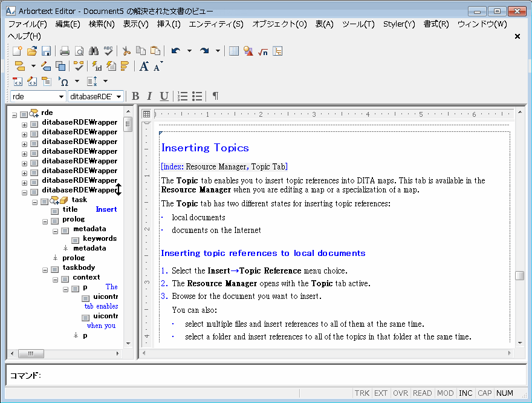Open the Styler(Y) menu

[x=399, y=24]
